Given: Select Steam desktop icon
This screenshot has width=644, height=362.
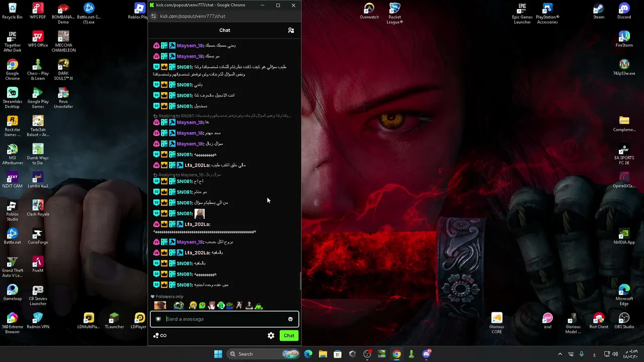Looking at the screenshot, I should pyautogui.click(x=599, y=11).
